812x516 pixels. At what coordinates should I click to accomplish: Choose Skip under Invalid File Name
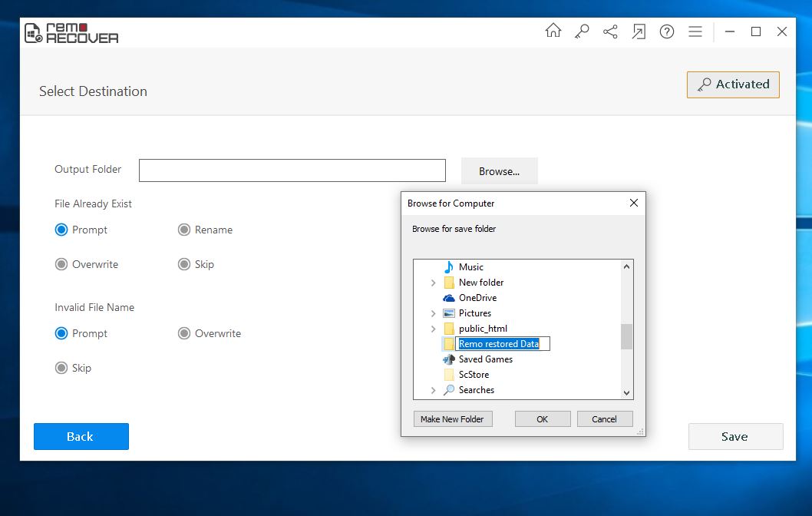[61, 368]
